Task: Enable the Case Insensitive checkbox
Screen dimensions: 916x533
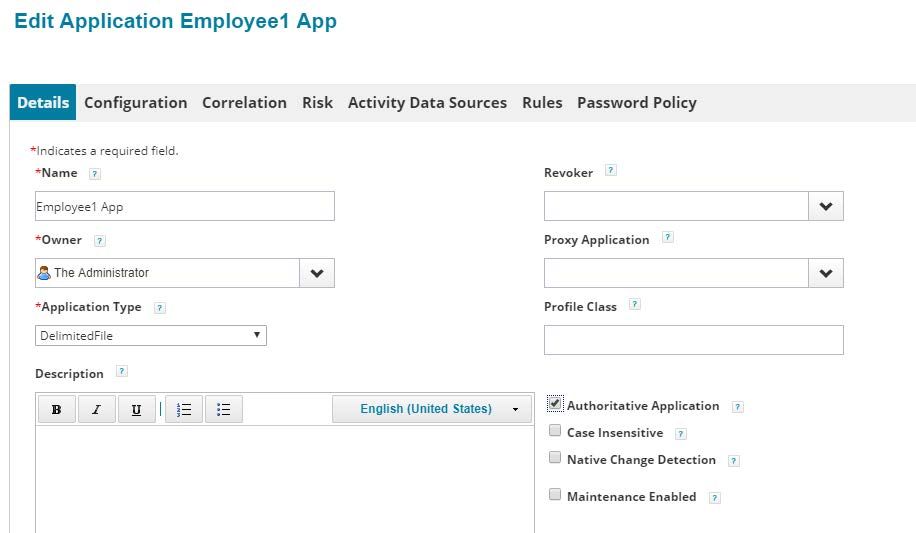Action: point(555,431)
